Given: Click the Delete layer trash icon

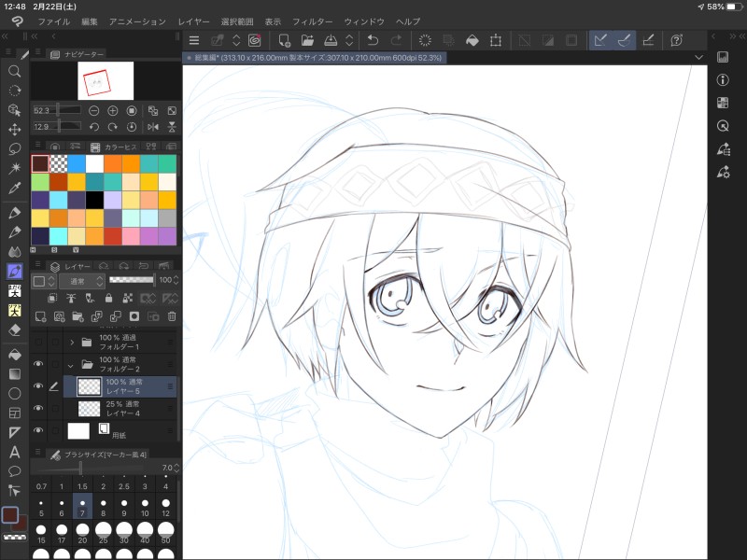Looking at the screenshot, I should [x=172, y=316].
